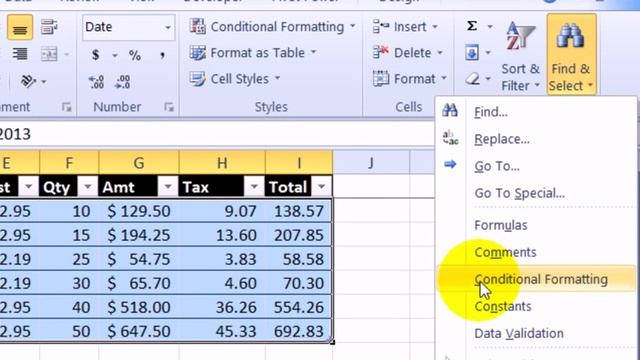Apply Comma Style format
The image size is (640, 360).
tap(162, 55)
